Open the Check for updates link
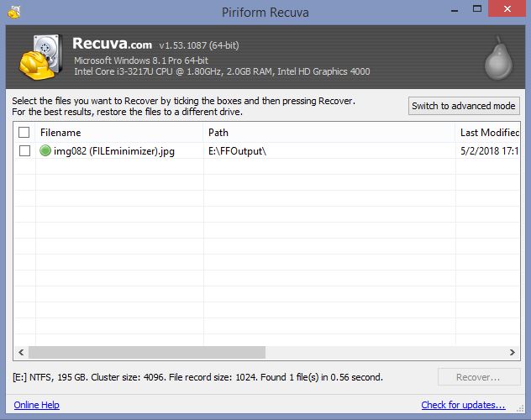531x420 pixels. click(463, 405)
